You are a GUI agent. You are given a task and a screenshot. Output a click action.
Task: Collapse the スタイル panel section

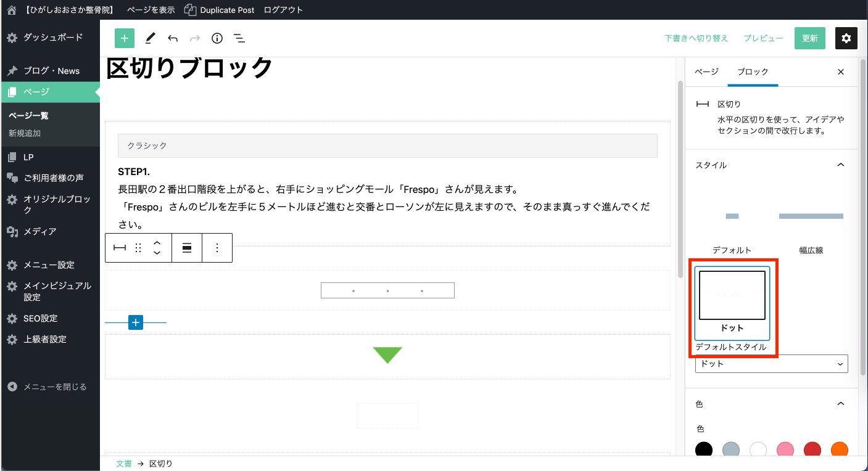click(x=840, y=165)
